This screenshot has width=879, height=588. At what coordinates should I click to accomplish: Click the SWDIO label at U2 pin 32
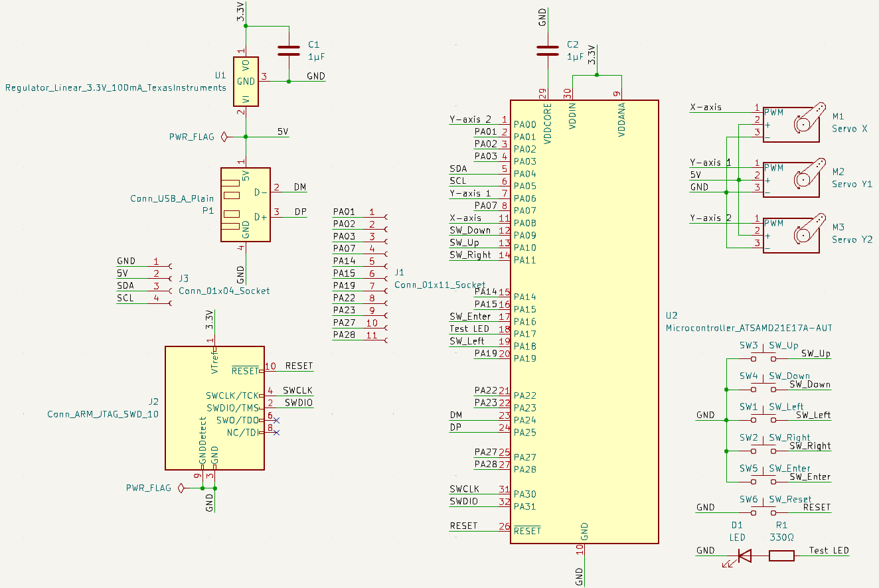[x=463, y=501]
